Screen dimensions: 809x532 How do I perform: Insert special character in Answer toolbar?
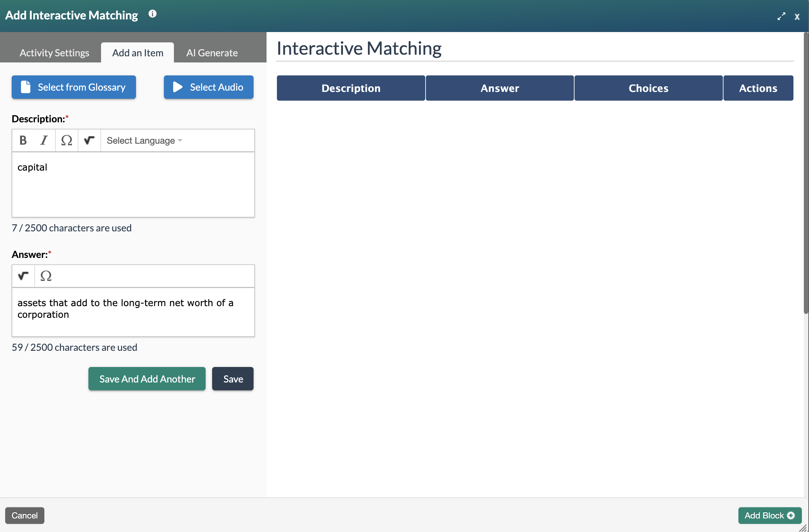click(46, 276)
